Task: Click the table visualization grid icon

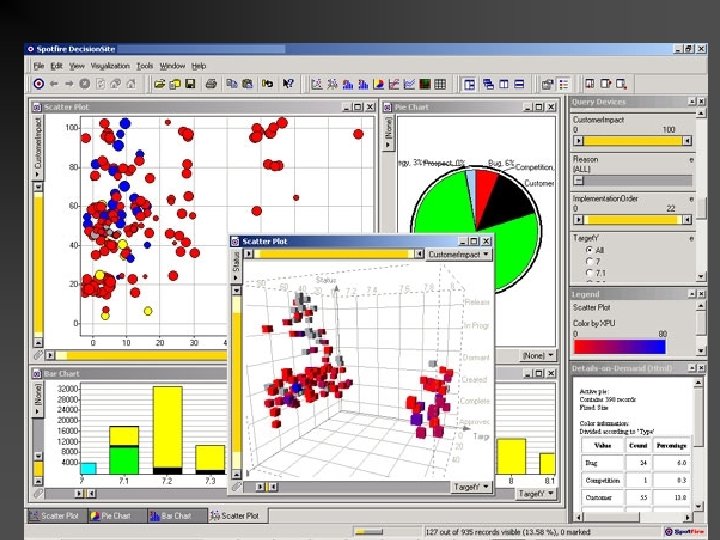Action: (x=440, y=84)
